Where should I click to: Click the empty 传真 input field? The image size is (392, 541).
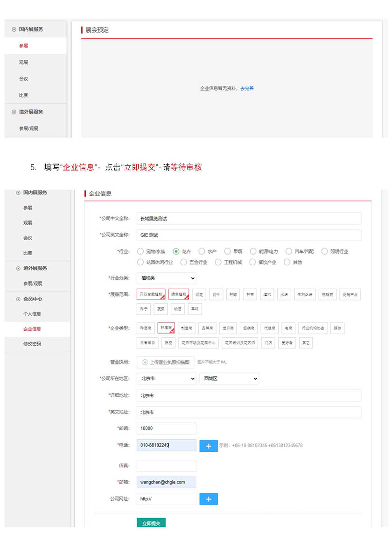tap(166, 466)
